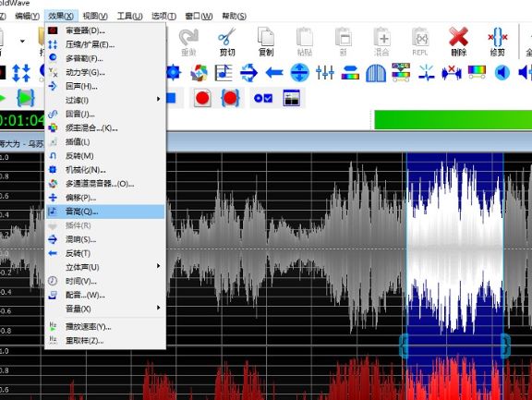
Task: Click the 粘贴 Paste toolbar button
Action: (x=305, y=42)
